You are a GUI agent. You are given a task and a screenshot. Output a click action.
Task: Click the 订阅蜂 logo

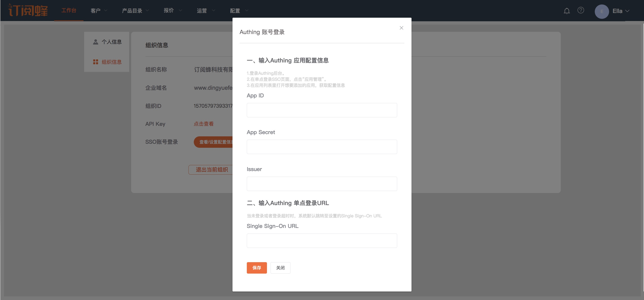[28, 11]
